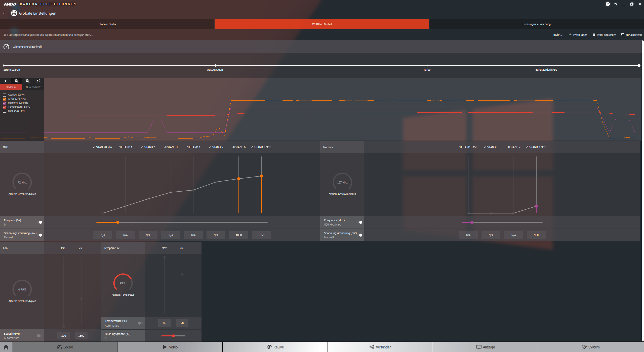The height and width of the screenshot is (352, 644).
Task: Collapse the graph panel with the arrow icon
Action: tap(6, 81)
